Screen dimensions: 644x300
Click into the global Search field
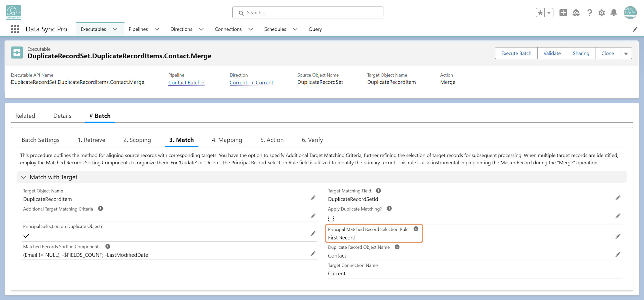(308, 13)
